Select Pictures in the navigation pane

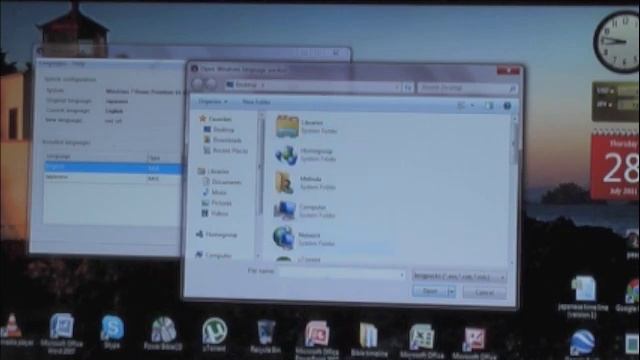(217, 203)
